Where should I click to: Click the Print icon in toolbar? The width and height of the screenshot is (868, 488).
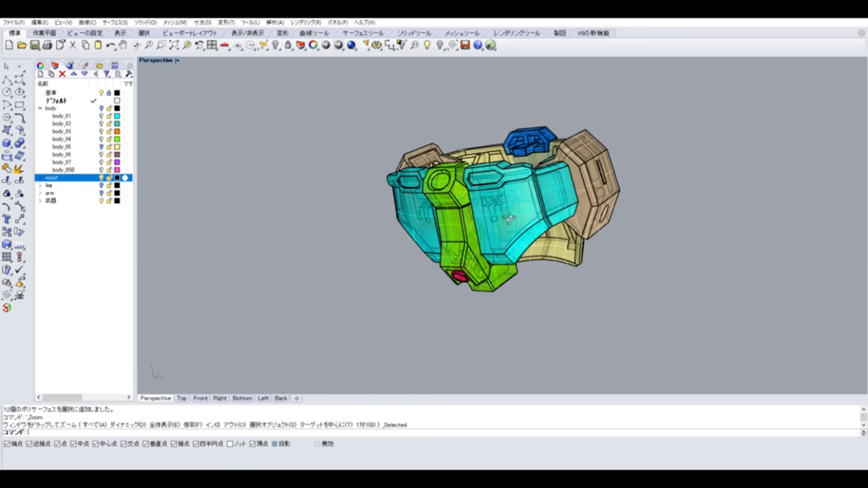pos(47,46)
